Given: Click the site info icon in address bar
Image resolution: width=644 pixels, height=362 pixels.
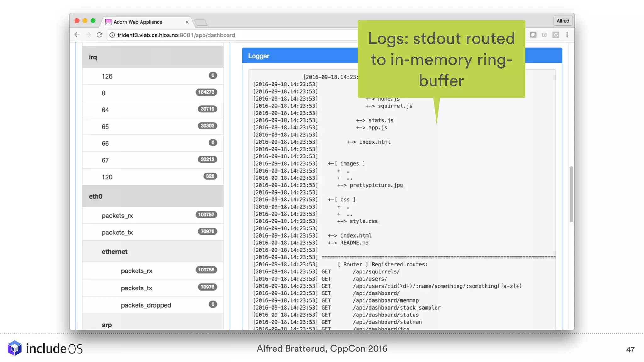Looking at the screenshot, I should point(112,35).
